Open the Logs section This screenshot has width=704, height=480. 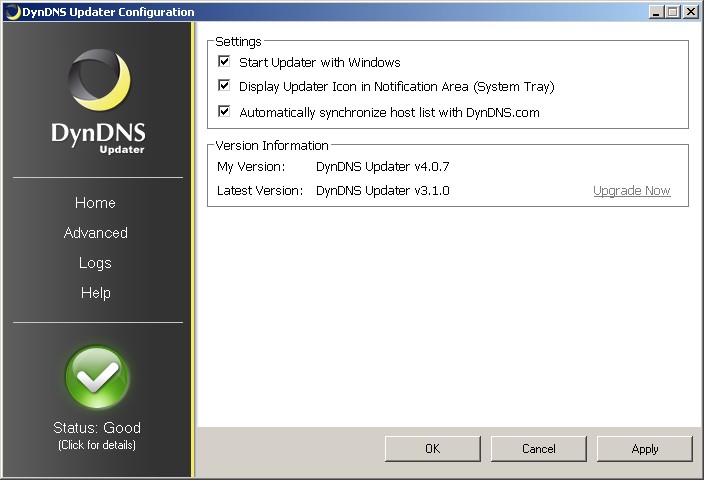[x=95, y=263]
